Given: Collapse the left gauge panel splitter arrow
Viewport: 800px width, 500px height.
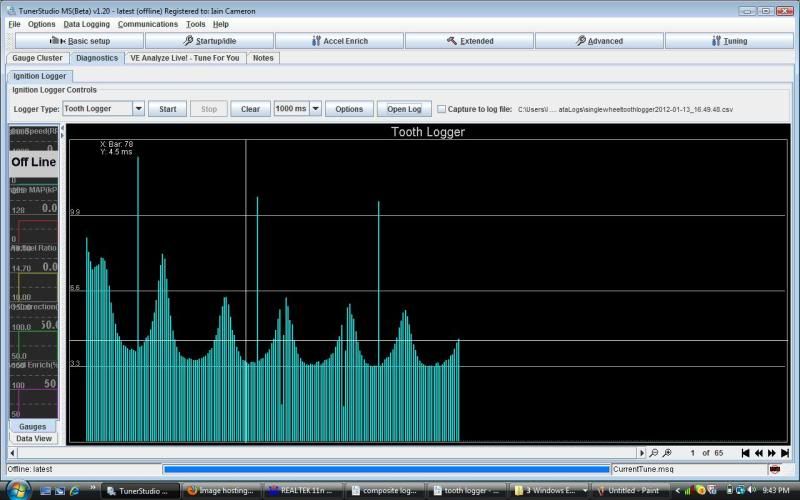Looking at the screenshot, I should [x=63, y=128].
